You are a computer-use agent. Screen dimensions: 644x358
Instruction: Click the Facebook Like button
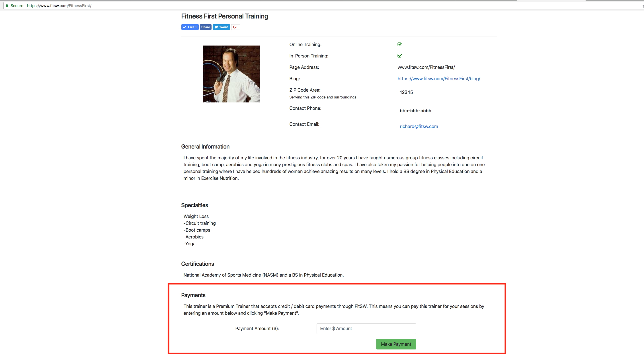click(190, 27)
